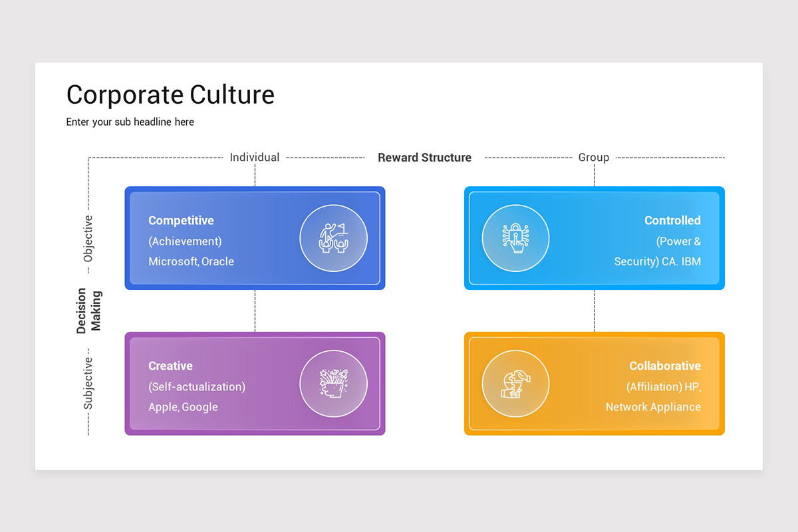Click the Individual axis label
The width and height of the screenshot is (798, 532).
point(255,157)
